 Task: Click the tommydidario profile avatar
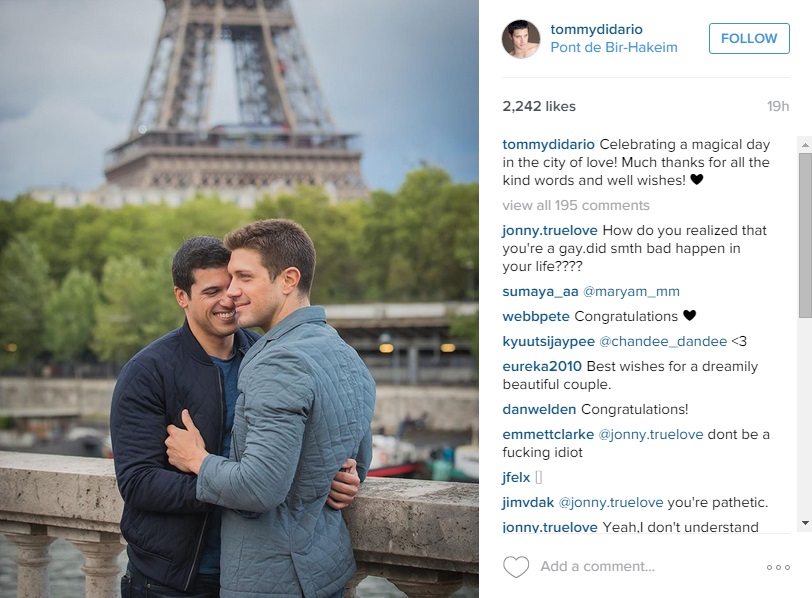[x=521, y=39]
